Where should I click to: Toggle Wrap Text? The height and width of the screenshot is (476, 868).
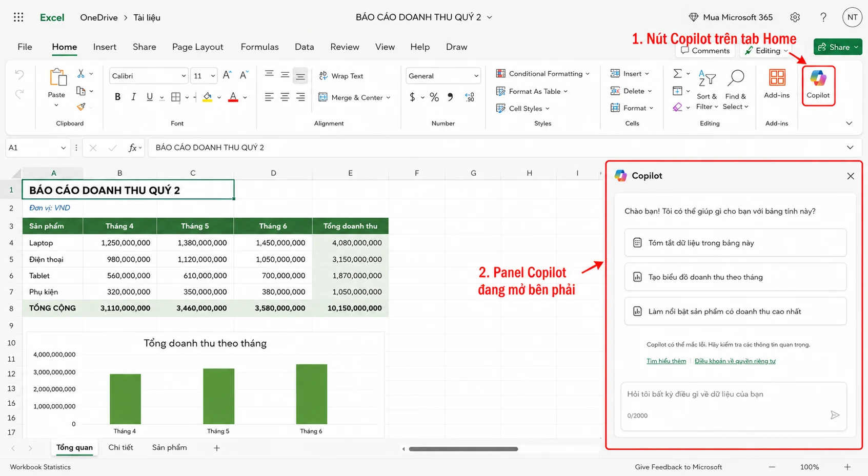pos(341,76)
